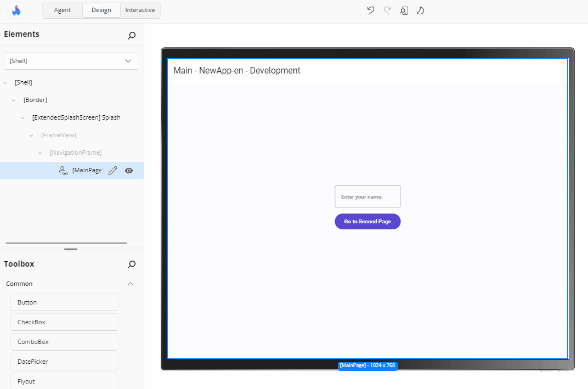Viewport: 588px width, 389px height.
Task: Switch to the Interactive tab
Action: coord(140,10)
